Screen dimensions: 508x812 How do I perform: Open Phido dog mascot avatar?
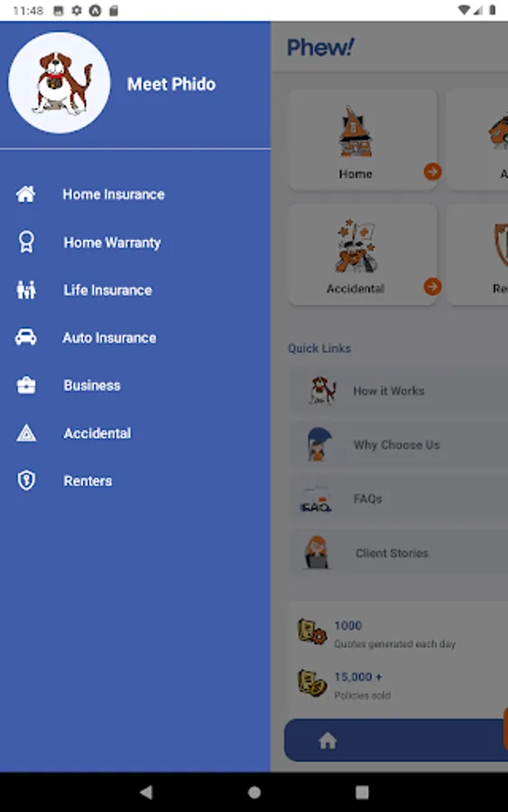60,83
